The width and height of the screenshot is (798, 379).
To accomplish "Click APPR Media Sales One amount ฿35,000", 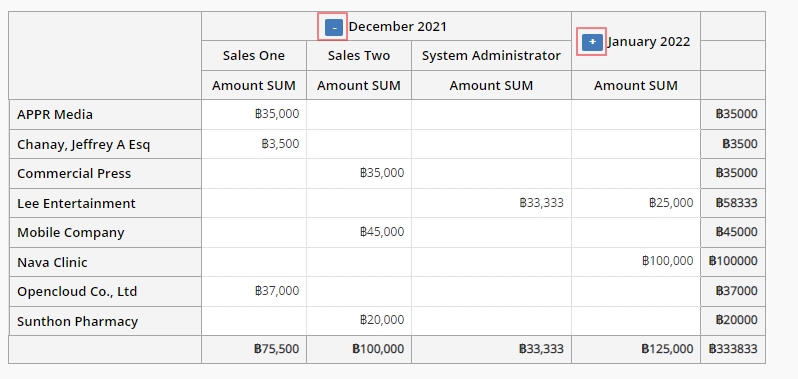I will coord(253,114).
